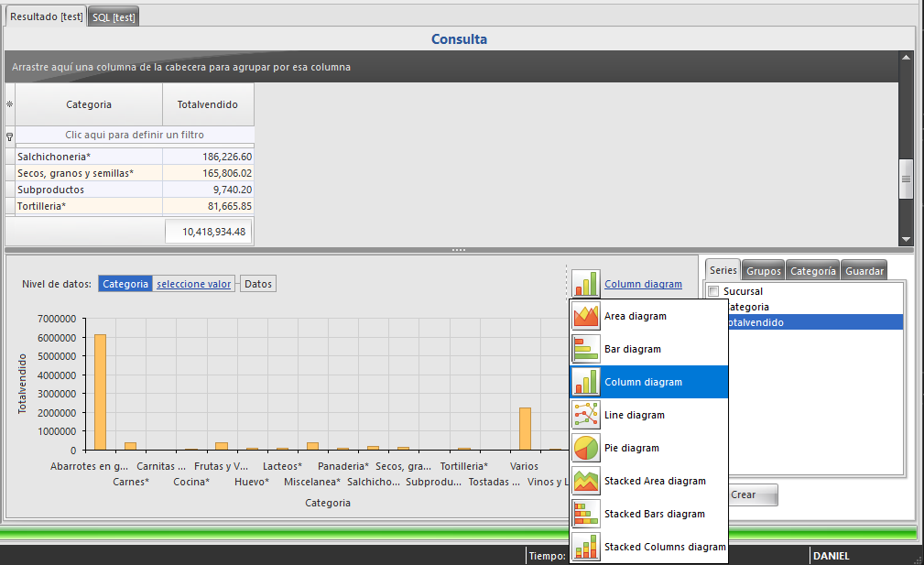Choose the Bar diagram icon

click(x=586, y=349)
